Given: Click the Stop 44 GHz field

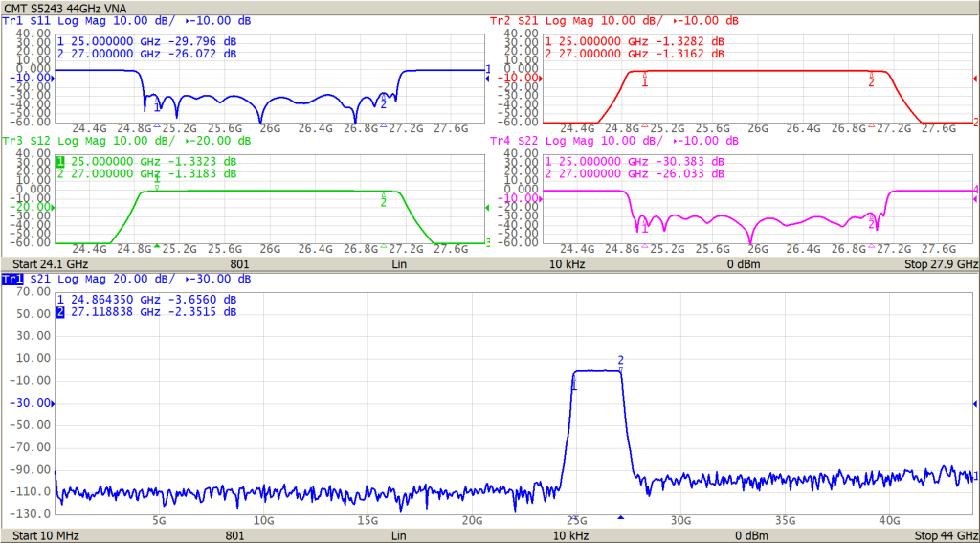Looking at the screenshot, I should point(946,535).
